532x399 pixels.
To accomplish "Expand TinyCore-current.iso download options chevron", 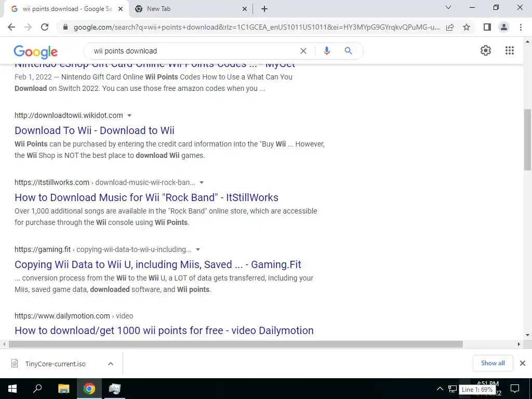I will [110, 364].
